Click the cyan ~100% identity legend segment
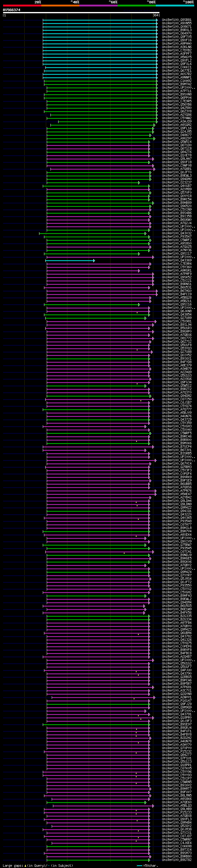Viewport: 197px width, 868px height. (x=175, y=6)
